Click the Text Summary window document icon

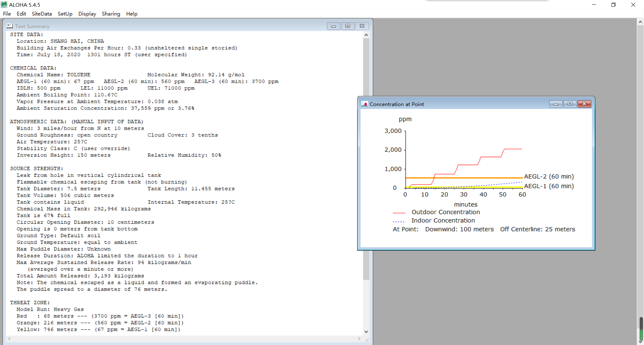point(10,26)
